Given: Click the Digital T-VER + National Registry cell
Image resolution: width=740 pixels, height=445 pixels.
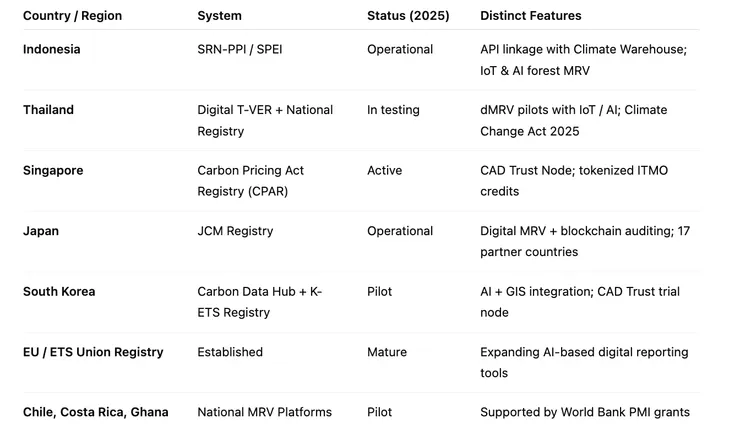Looking at the screenshot, I should [x=265, y=119].
